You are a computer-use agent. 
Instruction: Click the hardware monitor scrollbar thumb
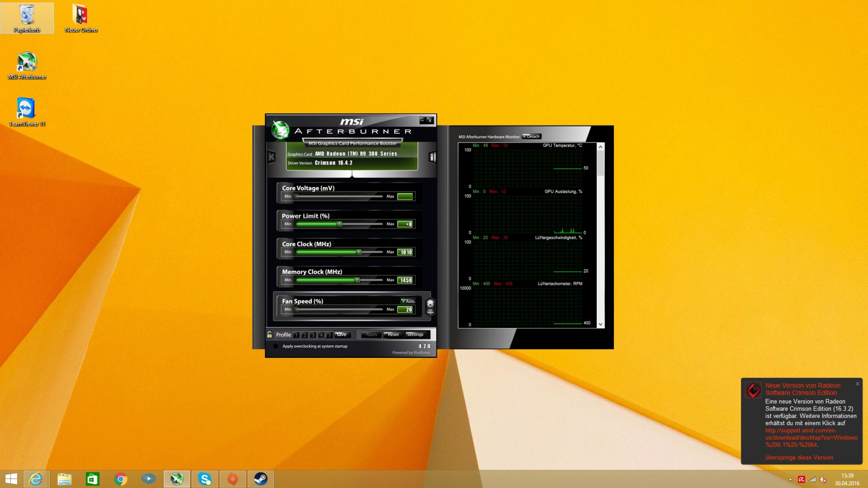coord(601,163)
